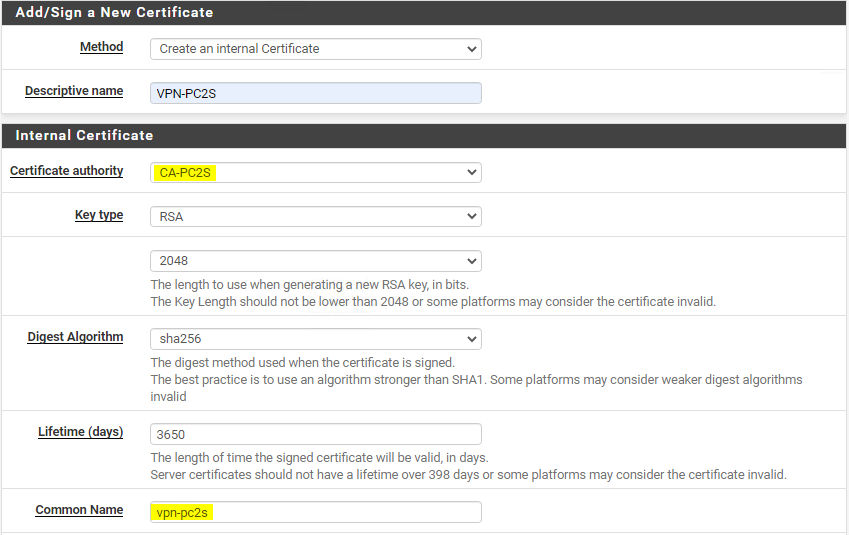Click the Key type label
849x535 pixels.
(99, 215)
